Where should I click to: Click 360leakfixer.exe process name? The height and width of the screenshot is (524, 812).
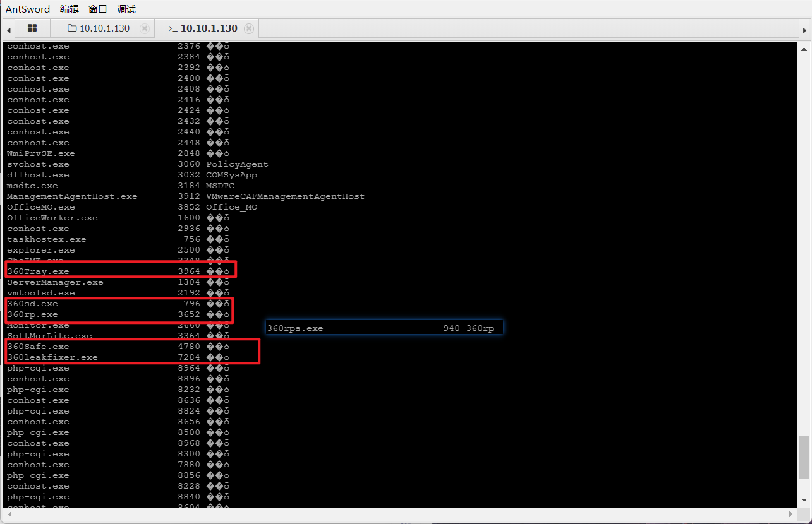52,357
